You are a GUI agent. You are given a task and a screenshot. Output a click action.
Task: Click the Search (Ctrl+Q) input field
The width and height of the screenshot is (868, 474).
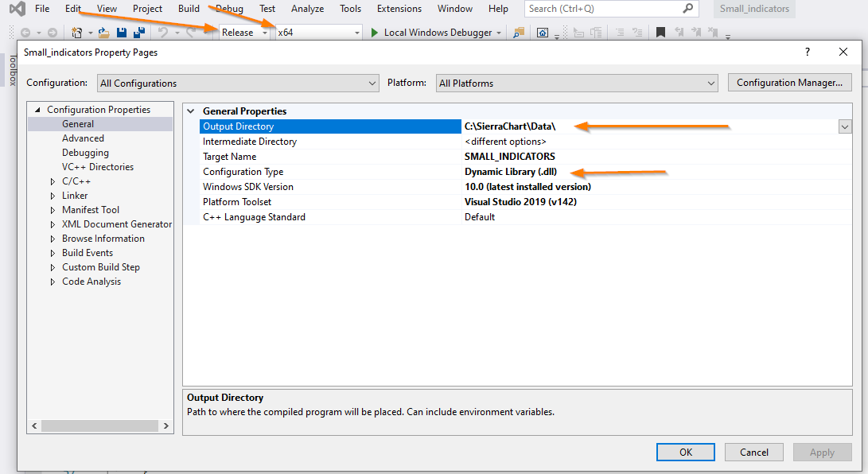[x=611, y=8]
